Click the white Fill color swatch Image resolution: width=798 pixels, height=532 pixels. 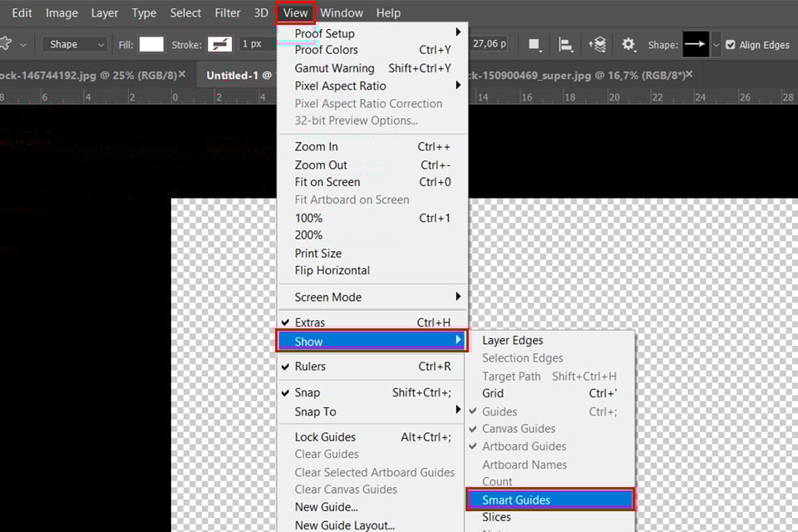(x=150, y=43)
